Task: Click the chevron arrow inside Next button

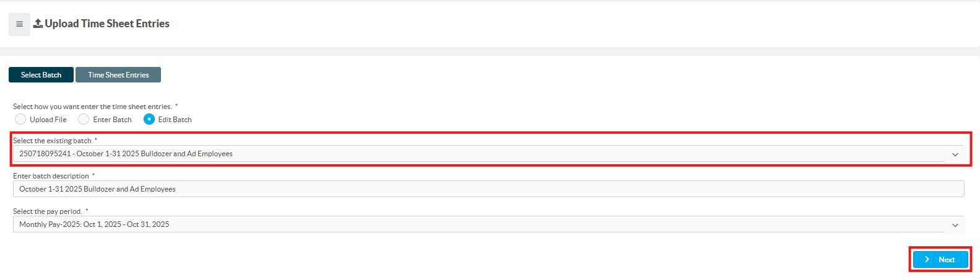Action: 927,260
